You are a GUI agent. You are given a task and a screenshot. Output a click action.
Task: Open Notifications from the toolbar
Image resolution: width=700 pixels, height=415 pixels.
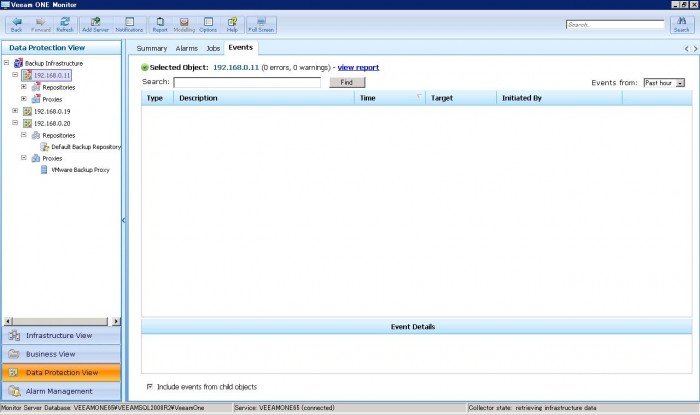(129, 23)
